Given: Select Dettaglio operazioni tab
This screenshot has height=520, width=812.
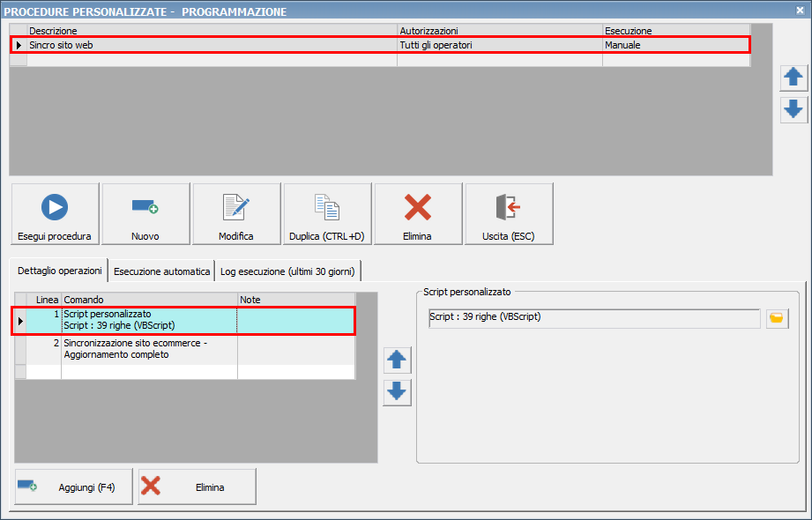Looking at the screenshot, I should 60,271.
